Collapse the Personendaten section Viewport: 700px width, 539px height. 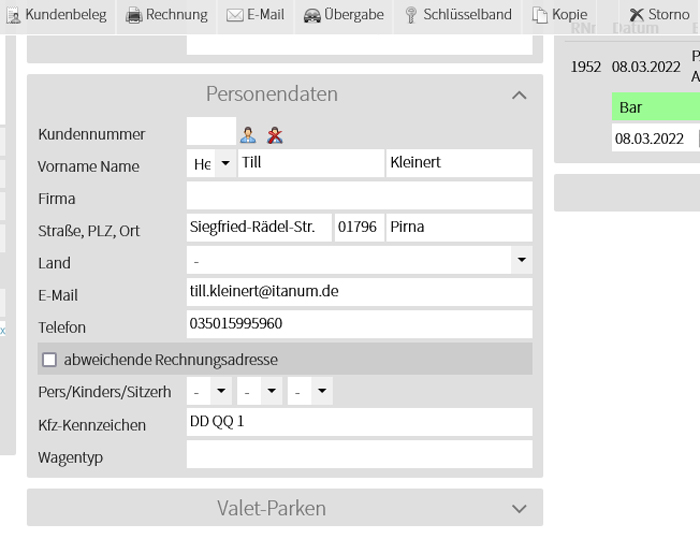point(519,95)
